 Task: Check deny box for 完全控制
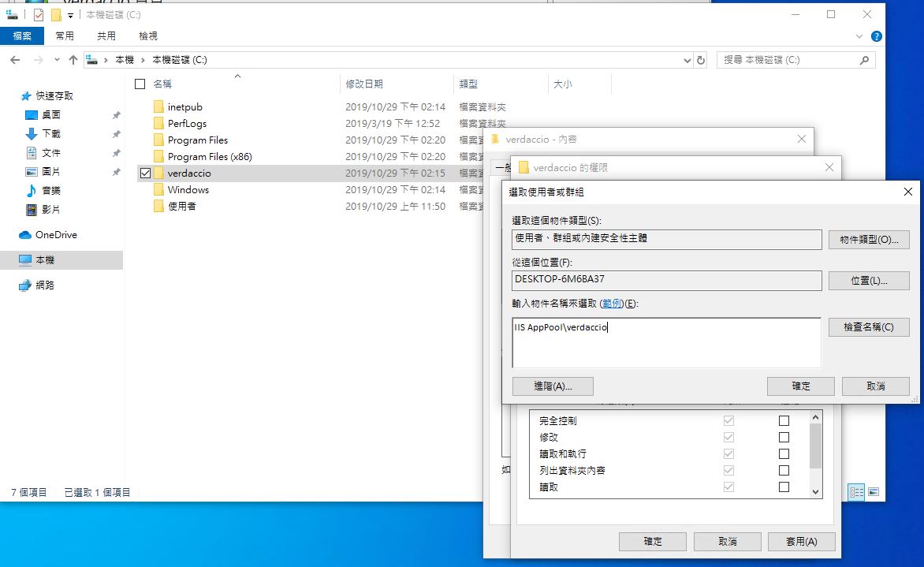click(x=784, y=421)
